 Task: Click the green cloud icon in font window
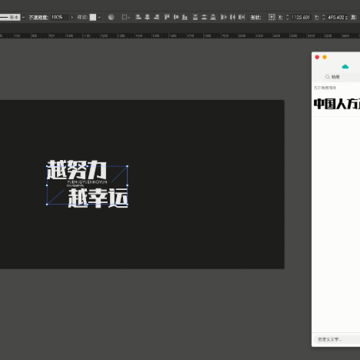pyautogui.click(x=345, y=67)
